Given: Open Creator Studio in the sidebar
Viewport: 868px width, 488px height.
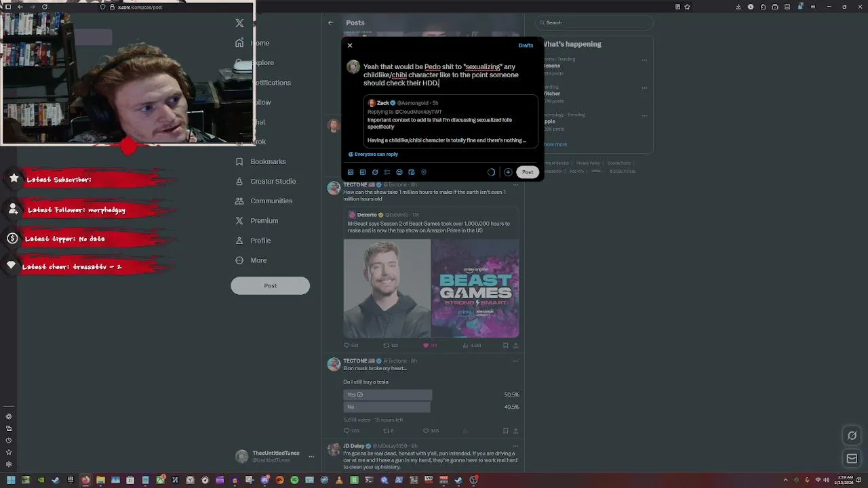Looking at the screenshot, I should [265, 181].
